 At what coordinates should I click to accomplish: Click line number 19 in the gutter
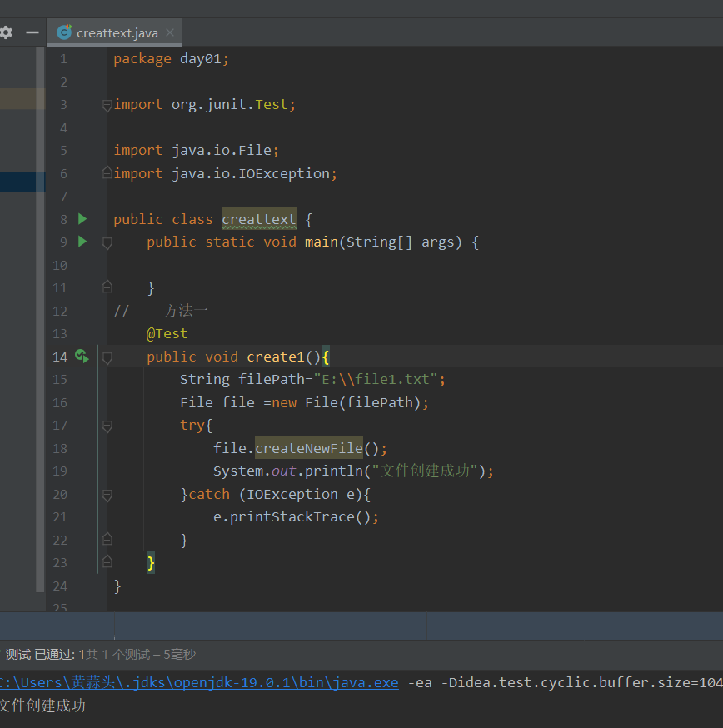(x=59, y=471)
